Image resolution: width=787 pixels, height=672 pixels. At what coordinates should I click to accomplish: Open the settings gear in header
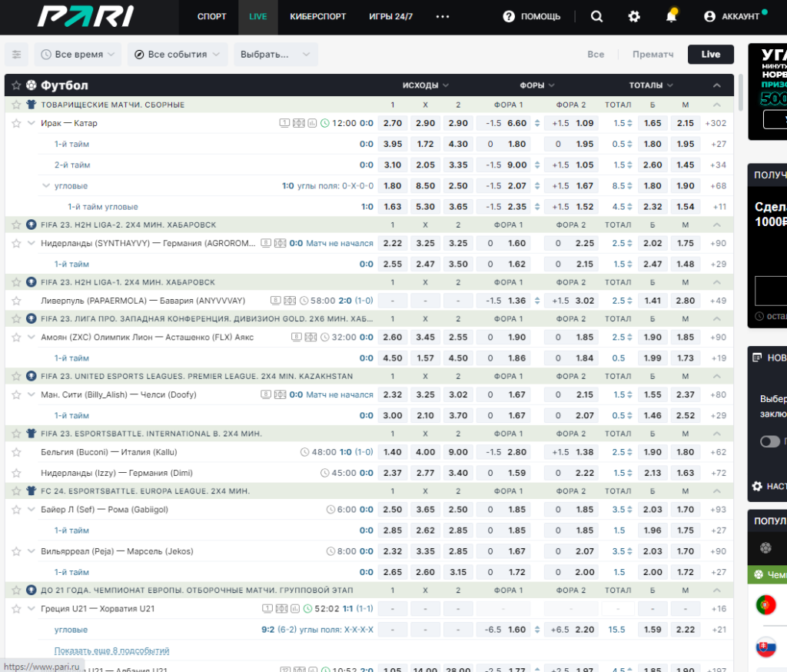tap(634, 17)
